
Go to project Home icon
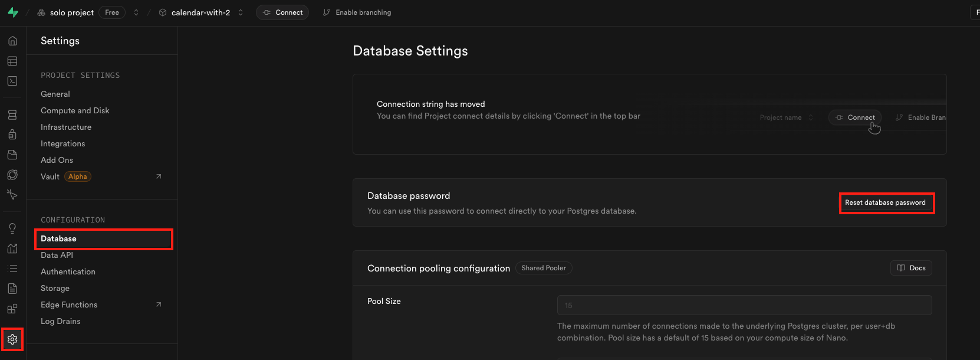[x=12, y=41]
